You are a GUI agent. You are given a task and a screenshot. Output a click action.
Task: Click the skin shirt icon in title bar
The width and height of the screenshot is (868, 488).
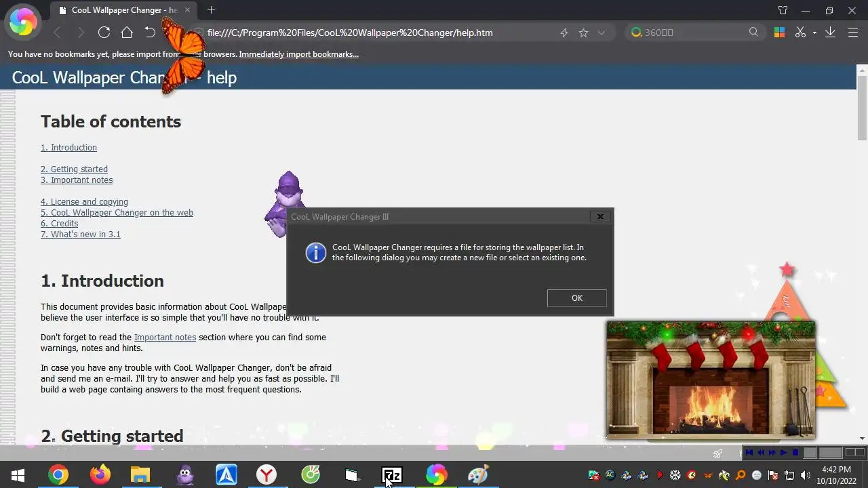click(783, 10)
